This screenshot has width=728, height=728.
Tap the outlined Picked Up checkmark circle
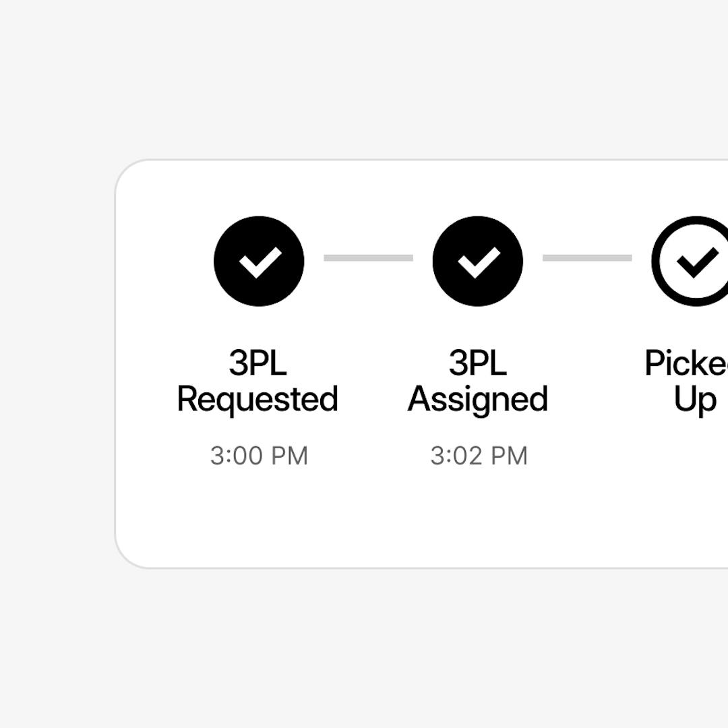click(x=694, y=261)
